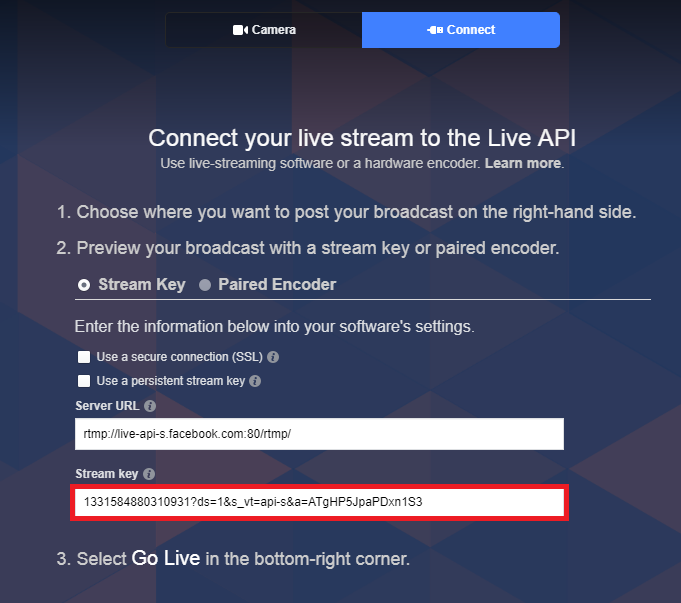
Task: Switch to the Camera tab
Action: (264, 30)
